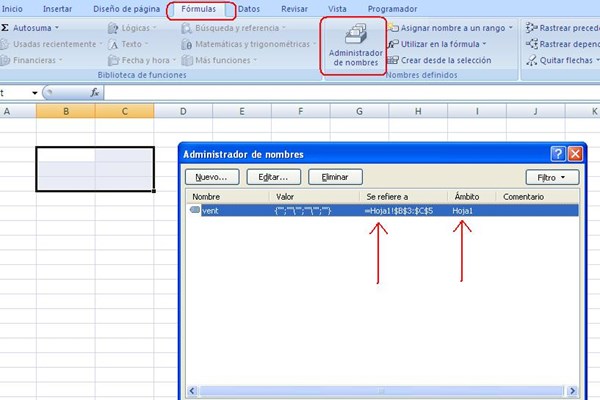
Task: Select column F header
Action: 300,111
